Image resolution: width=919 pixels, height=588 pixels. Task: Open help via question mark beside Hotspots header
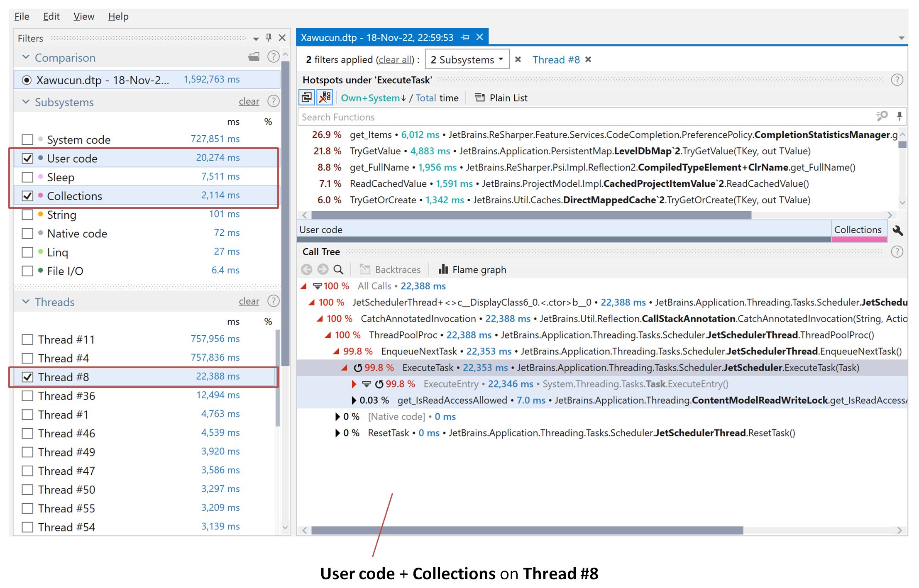click(x=897, y=80)
